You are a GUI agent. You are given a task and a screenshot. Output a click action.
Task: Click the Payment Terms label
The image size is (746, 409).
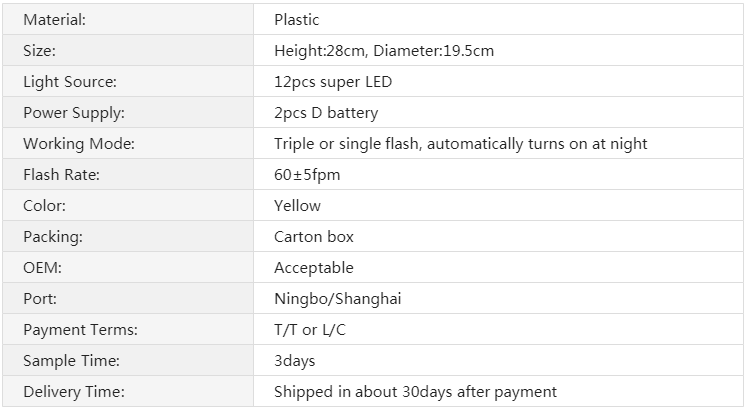(80, 330)
